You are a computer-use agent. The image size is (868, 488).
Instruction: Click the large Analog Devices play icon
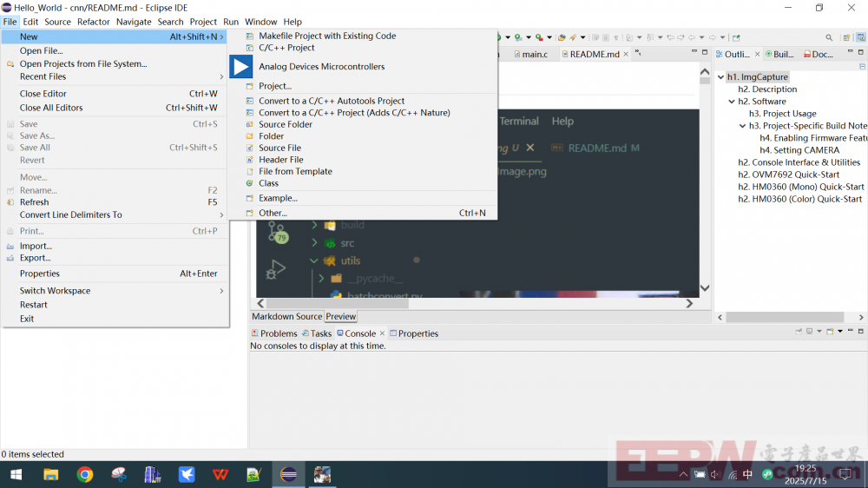tap(240, 67)
